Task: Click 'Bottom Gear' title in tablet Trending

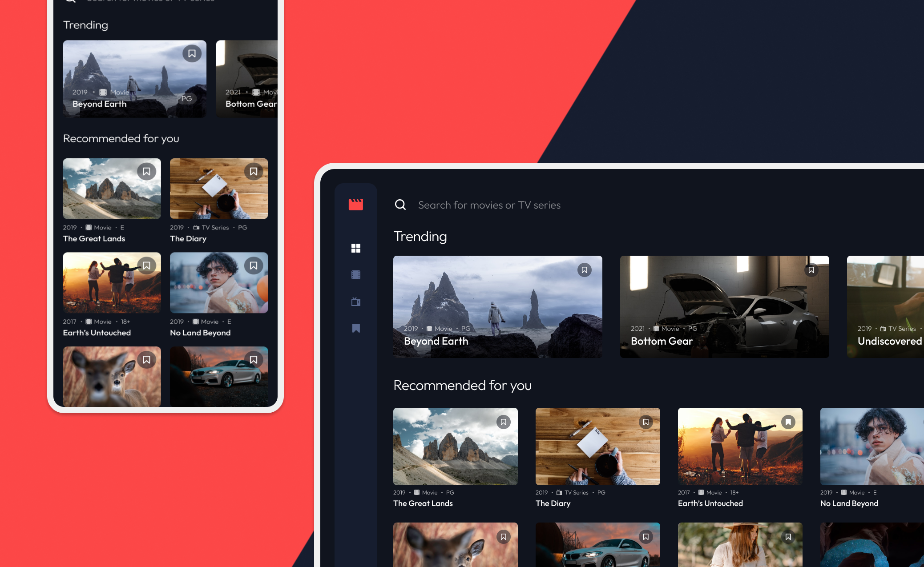Action: click(x=662, y=341)
